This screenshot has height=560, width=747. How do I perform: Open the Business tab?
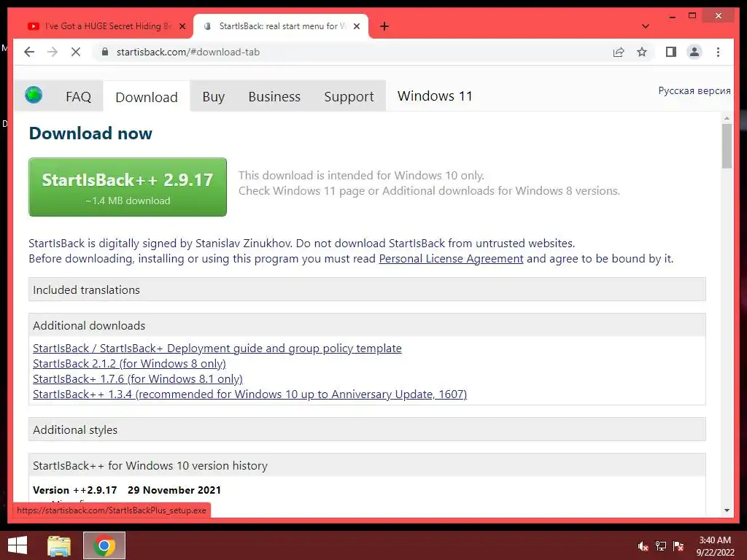coord(274,97)
